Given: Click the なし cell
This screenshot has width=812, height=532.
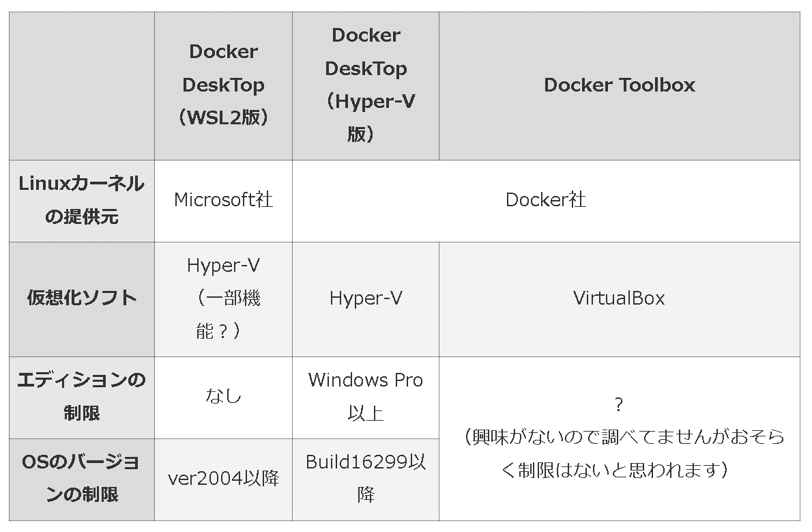Looking at the screenshot, I should coord(223,397).
